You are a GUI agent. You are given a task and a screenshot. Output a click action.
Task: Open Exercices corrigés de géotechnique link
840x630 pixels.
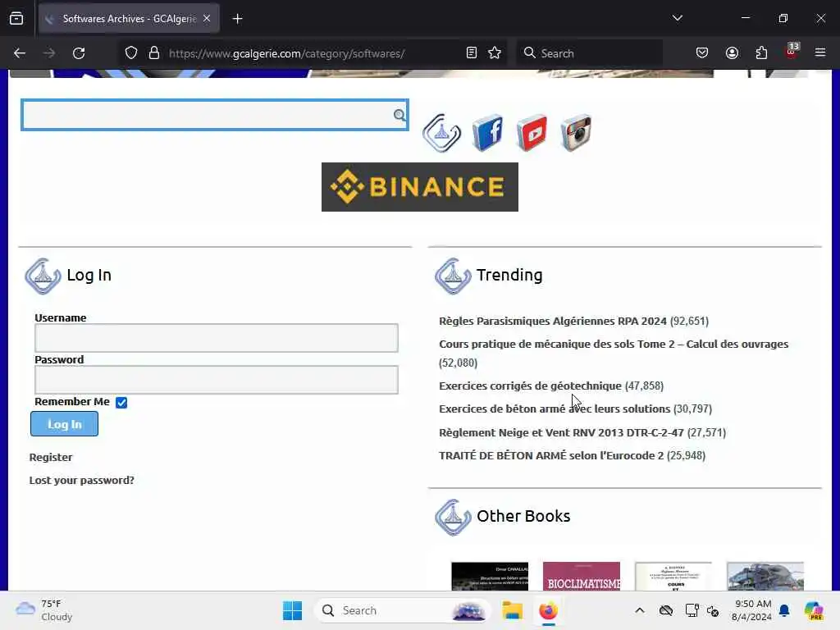(x=531, y=386)
